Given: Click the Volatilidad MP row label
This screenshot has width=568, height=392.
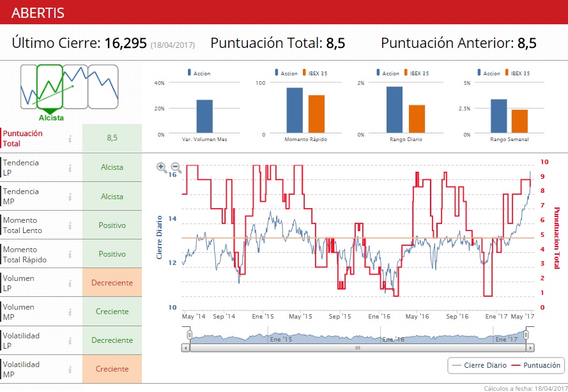Looking at the screenshot, I should point(21,369).
